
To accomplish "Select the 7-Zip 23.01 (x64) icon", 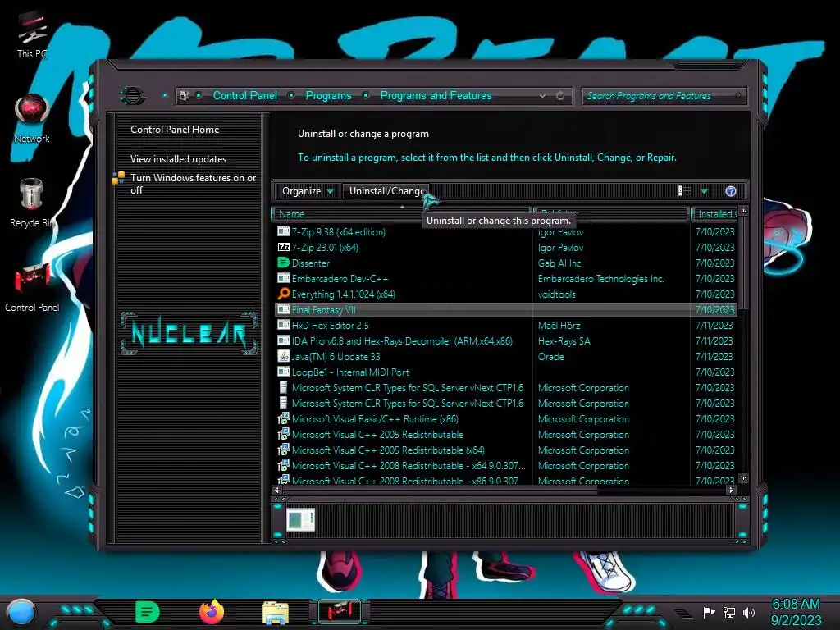I will pos(283,248).
